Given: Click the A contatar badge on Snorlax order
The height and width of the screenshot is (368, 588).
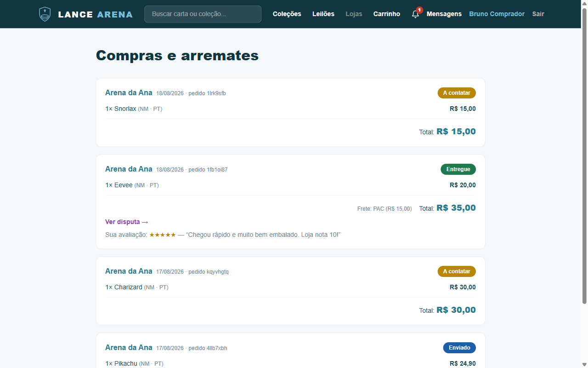Looking at the screenshot, I should pyautogui.click(x=457, y=93).
